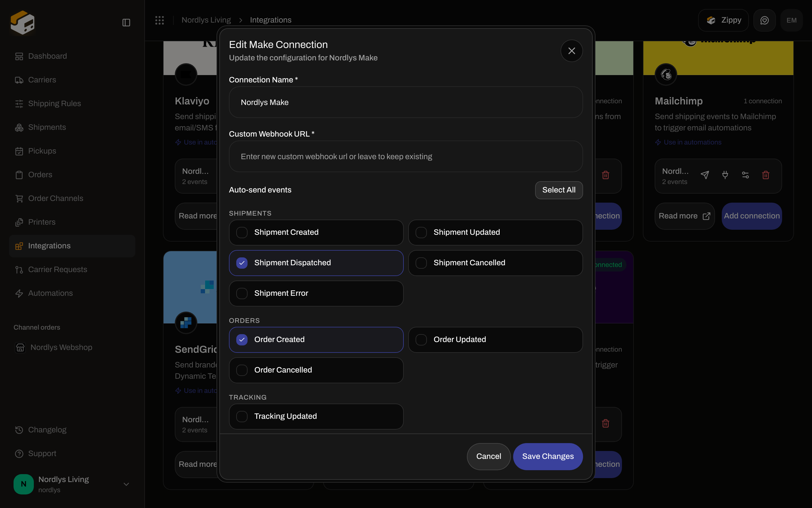Select Integrations in sidebar
Image resolution: width=812 pixels, height=508 pixels.
point(72,246)
